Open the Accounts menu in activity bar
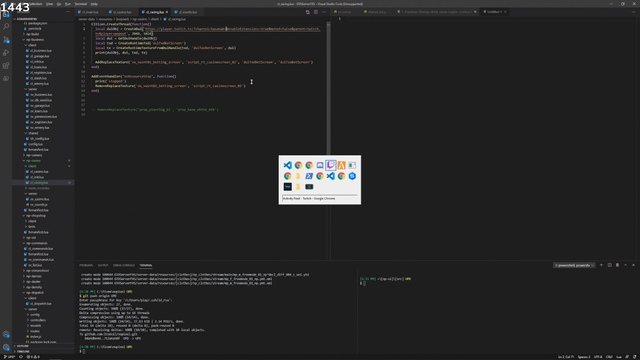Image resolution: width=640 pixels, height=360 pixels. click(6, 334)
